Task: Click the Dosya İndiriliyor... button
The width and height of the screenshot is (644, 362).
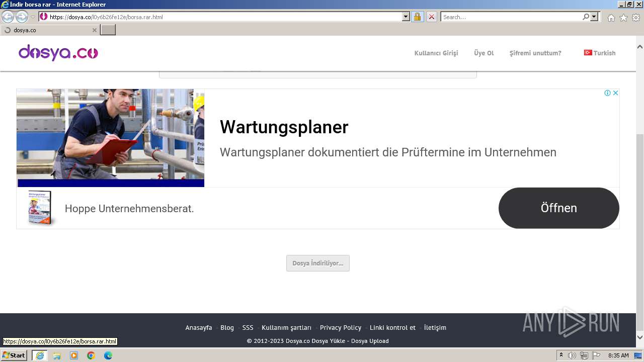Action: pyautogui.click(x=318, y=263)
